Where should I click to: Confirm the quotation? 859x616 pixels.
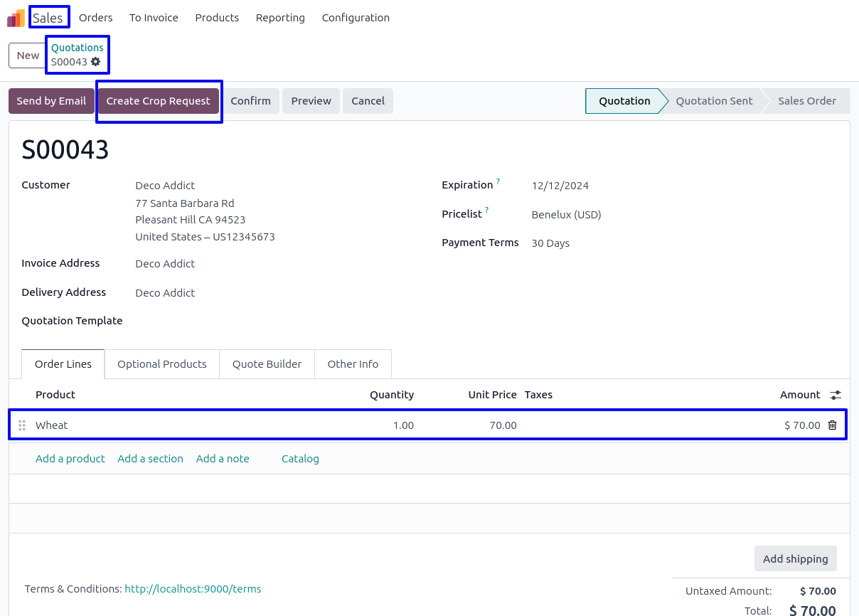(250, 101)
